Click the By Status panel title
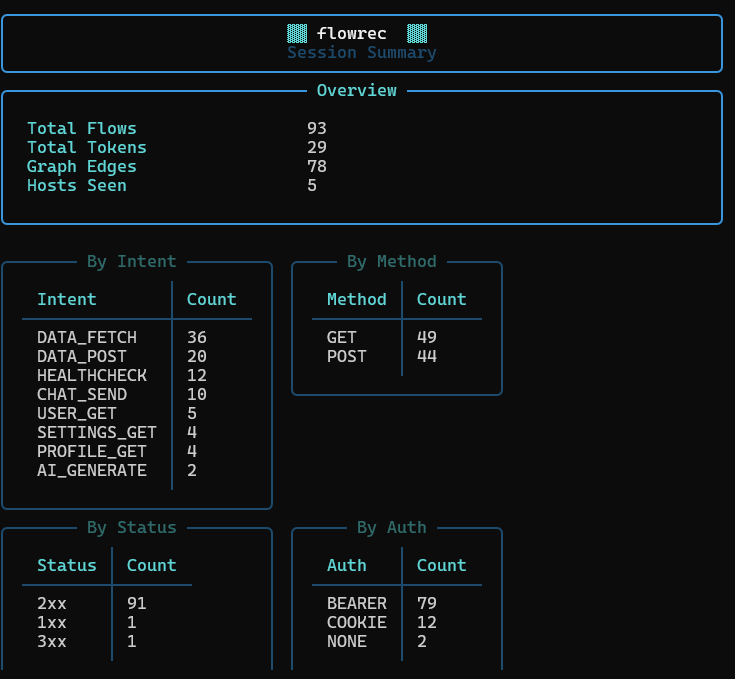This screenshot has height=679, width=735. (132, 528)
